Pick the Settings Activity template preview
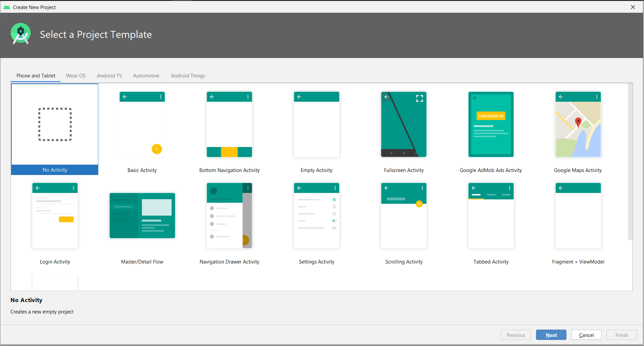 tap(317, 216)
